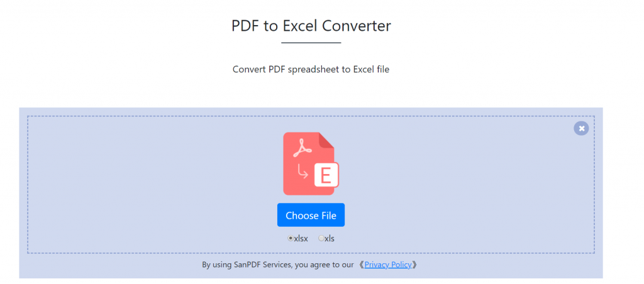Click the "xls" label text
644x284 pixels.
tap(330, 238)
